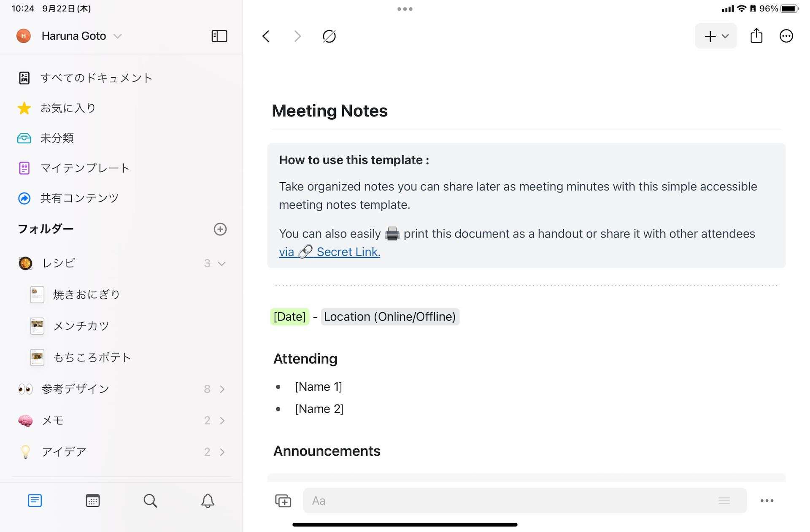Tap the [Name 1] bullet item
Viewport: 810px width, 532px height.
click(319, 387)
